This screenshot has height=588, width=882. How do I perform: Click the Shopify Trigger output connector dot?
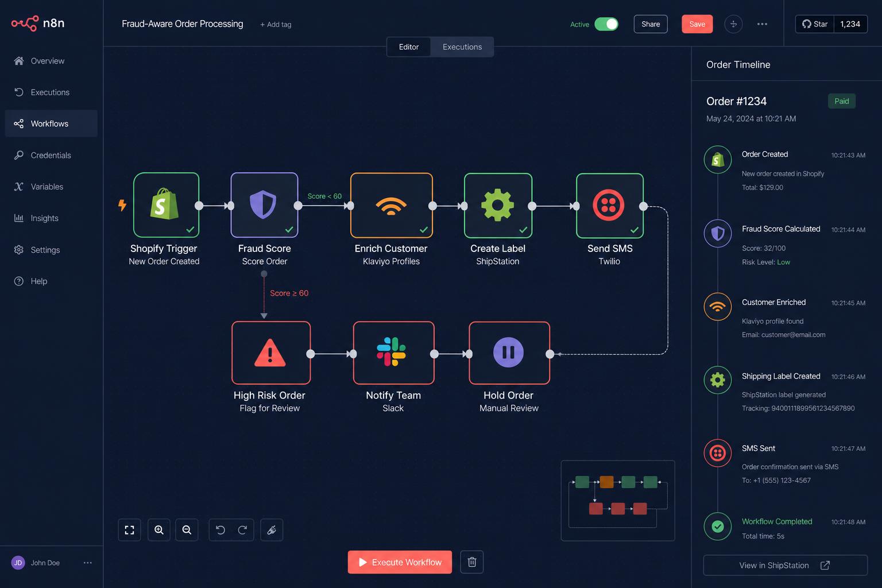tap(199, 206)
